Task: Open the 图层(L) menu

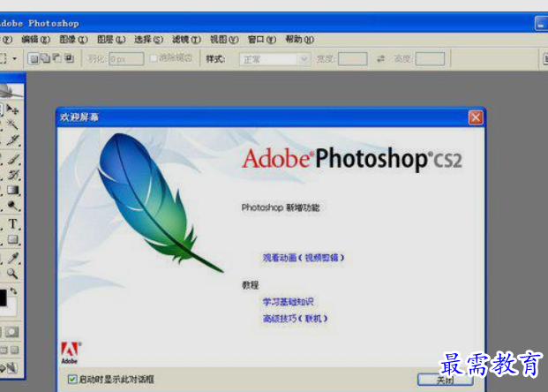Action: coord(111,40)
